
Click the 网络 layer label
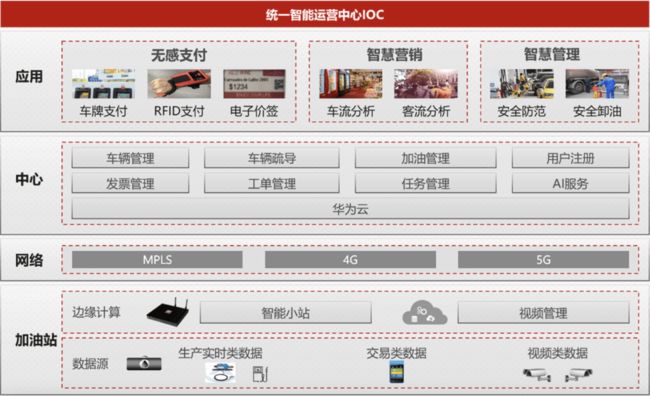point(29,260)
